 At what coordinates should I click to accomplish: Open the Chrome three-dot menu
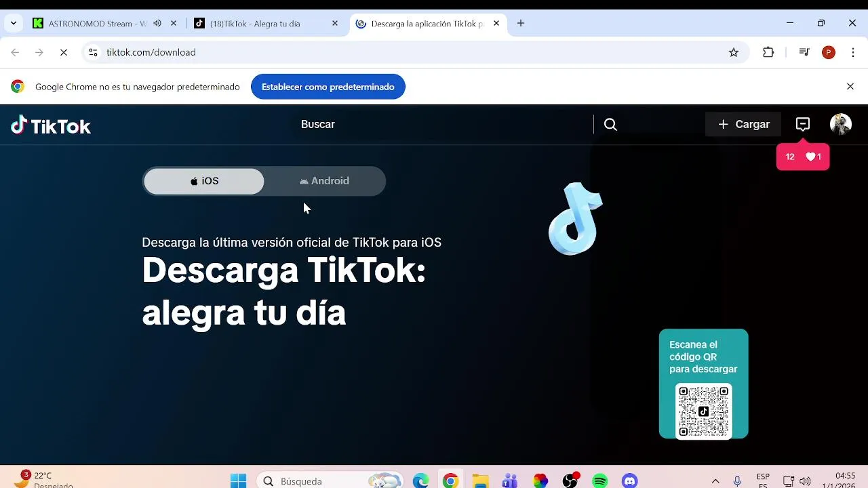tap(853, 52)
